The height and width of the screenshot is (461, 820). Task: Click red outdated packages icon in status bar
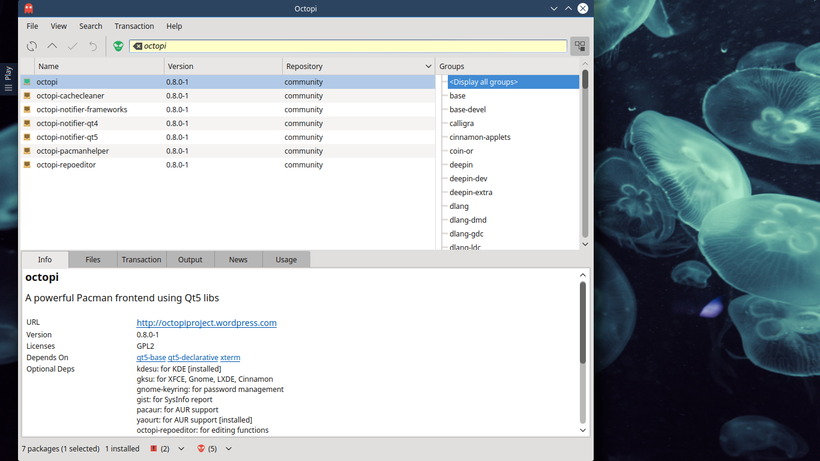coord(154,448)
